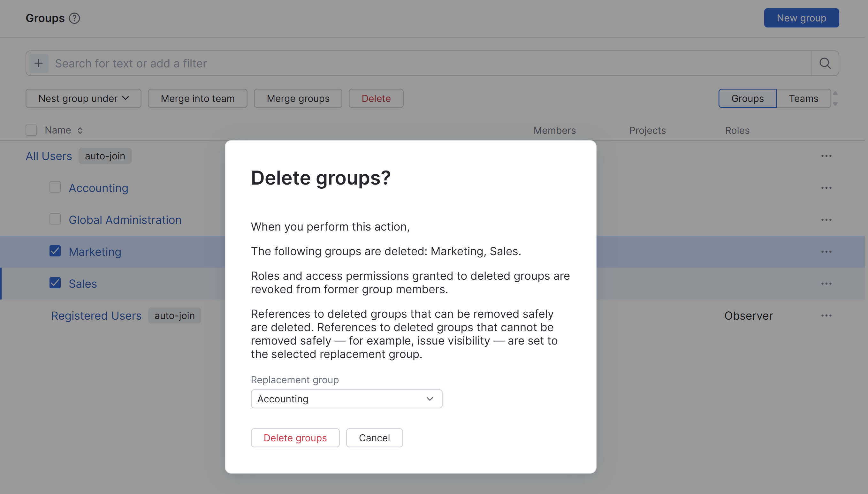Expand the Nest group under dropdown
The width and height of the screenshot is (868, 494).
tap(83, 98)
